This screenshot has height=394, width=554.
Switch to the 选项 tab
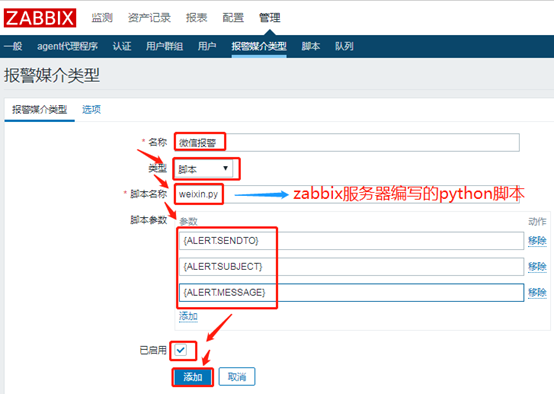(x=92, y=110)
